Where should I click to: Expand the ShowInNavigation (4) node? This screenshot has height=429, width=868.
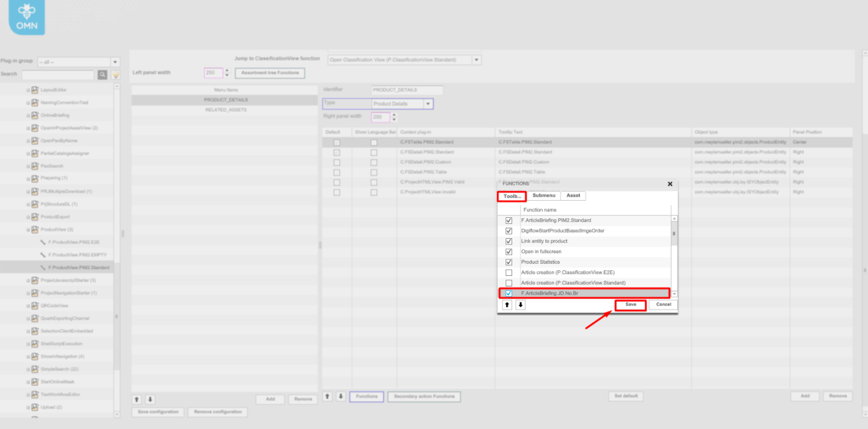click(x=28, y=357)
